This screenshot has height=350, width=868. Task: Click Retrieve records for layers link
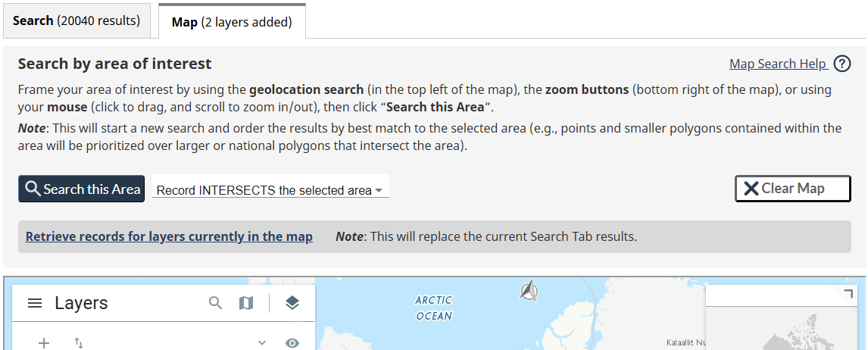169,236
